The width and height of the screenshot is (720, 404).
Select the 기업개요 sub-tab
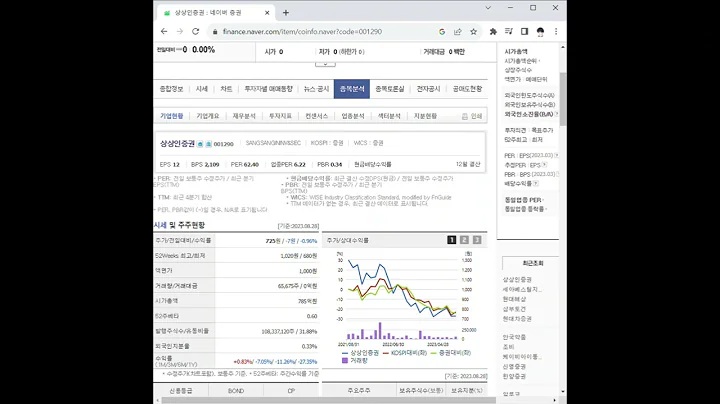point(208,116)
